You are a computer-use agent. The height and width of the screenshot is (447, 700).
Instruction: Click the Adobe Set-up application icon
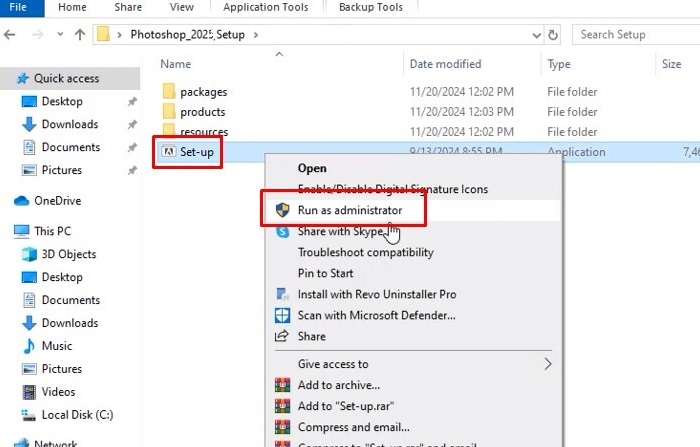(168, 152)
